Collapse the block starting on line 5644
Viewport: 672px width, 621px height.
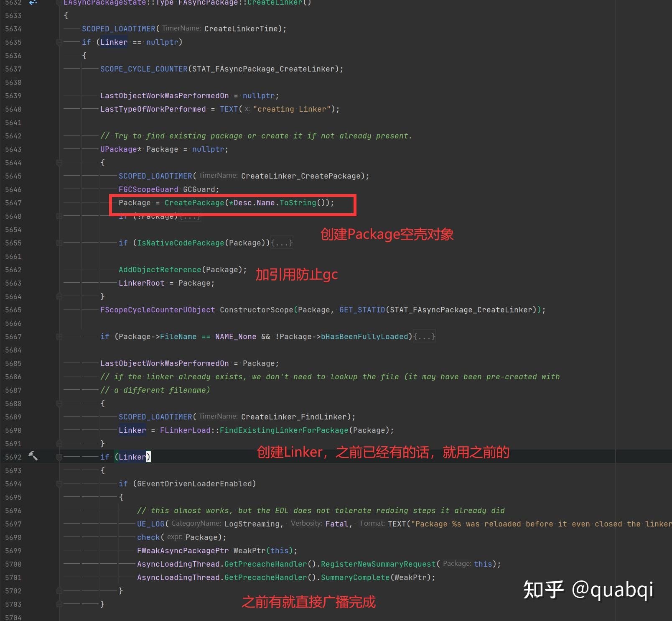pyautogui.click(x=59, y=163)
